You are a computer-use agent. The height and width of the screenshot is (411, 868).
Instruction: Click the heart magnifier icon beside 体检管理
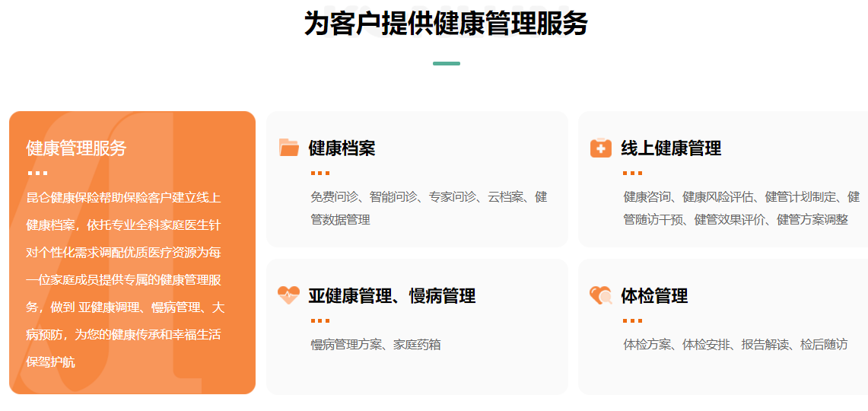click(601, 295)
